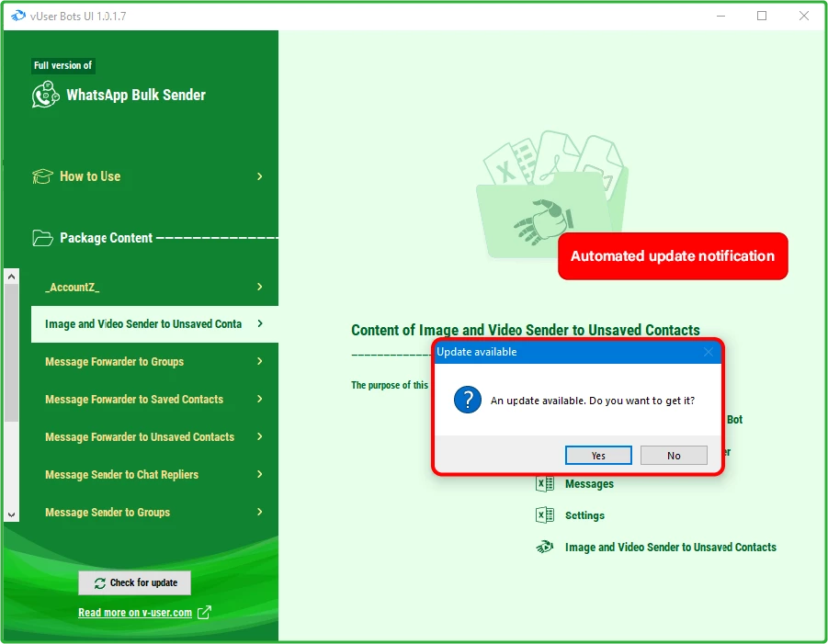
Task: Open the How to Use section
Action: tap(150, 176)
